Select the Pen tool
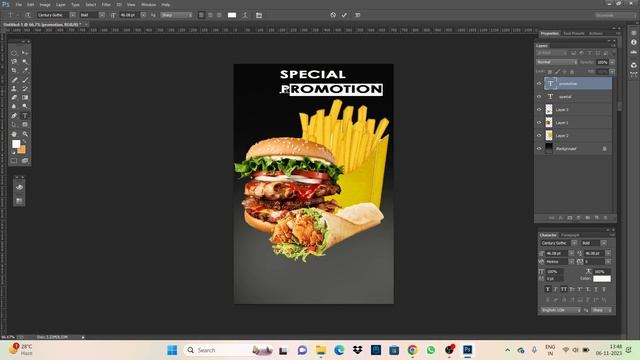Image resolution: width=640 pixels, height=360 pixels. click(14, 116)
